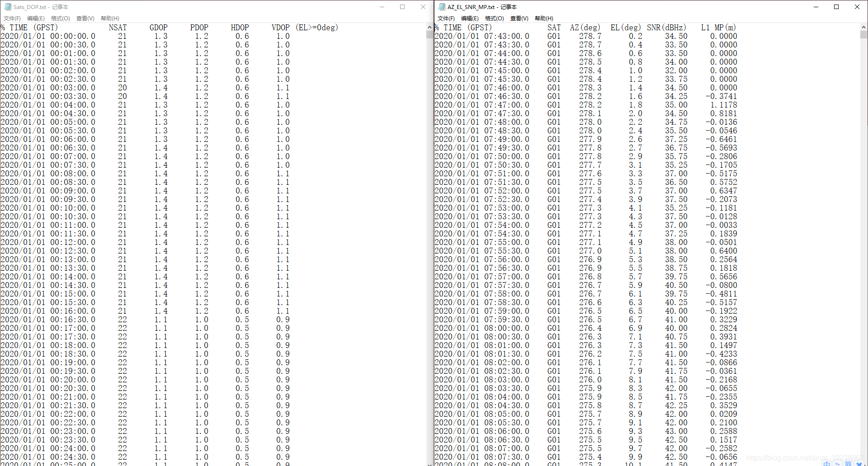The height and width of the screenshot is (466, 868).
Task: Switch the IME half/full-width punctuation toggle
Action: 837,464
